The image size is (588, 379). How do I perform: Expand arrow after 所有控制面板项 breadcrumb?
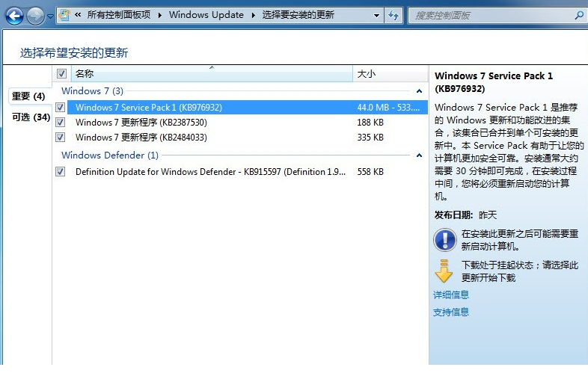[x=160, y=16]
